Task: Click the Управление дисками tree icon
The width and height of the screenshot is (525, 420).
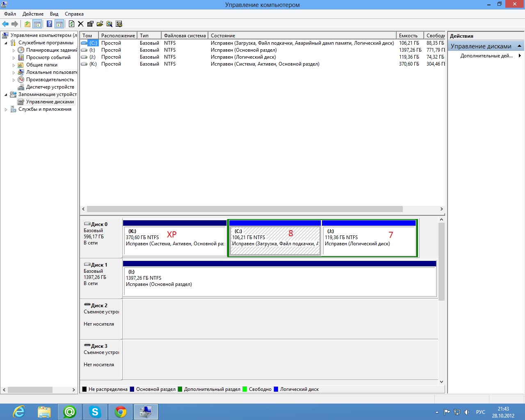Action: (x=21, y=102)
